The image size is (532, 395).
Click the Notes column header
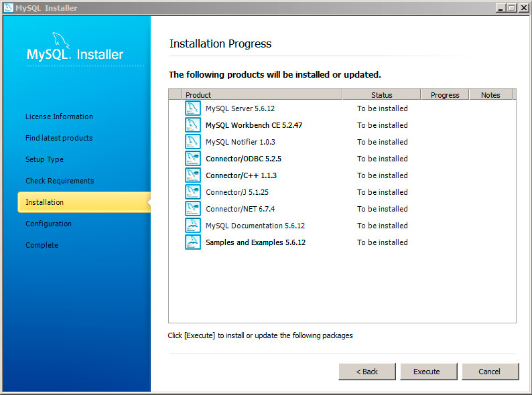490,95
